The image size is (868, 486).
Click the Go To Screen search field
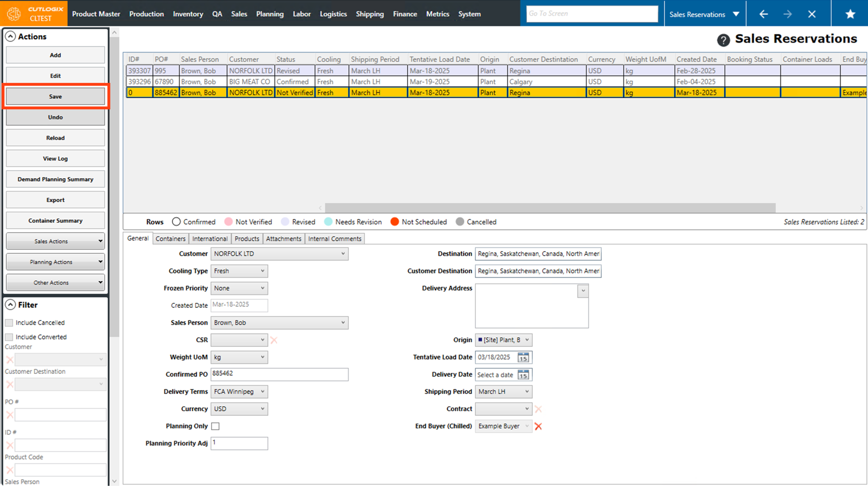[591, 14]
